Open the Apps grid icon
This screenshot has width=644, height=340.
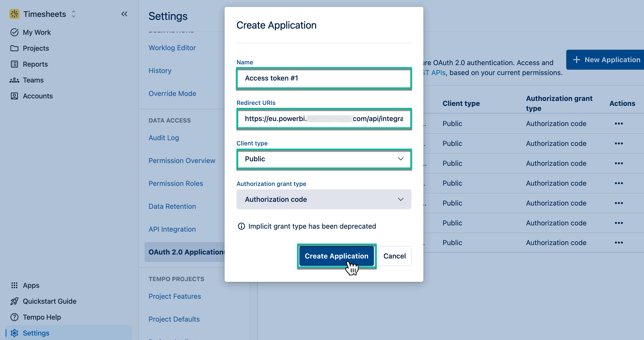point(14,285)
